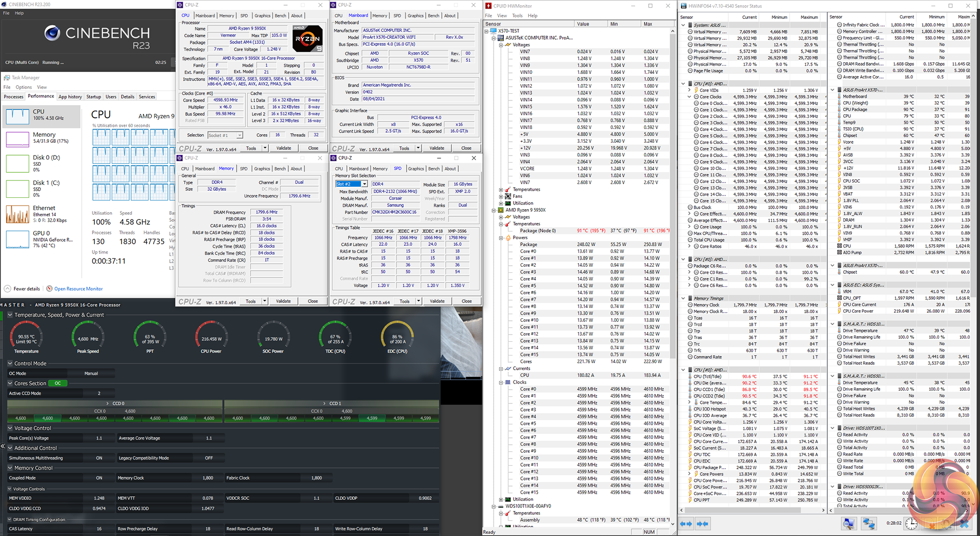Click Validate in the CPU-Z Memory window
Viewport: 980px width, 536px height.
(283, 301)
